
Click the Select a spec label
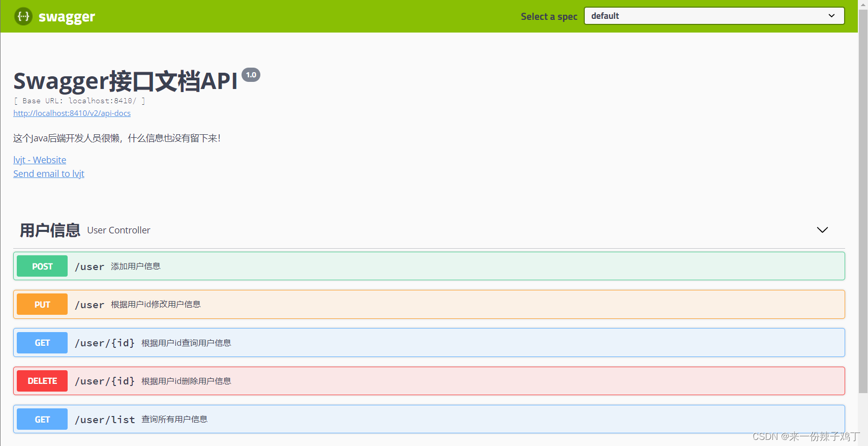549,16
